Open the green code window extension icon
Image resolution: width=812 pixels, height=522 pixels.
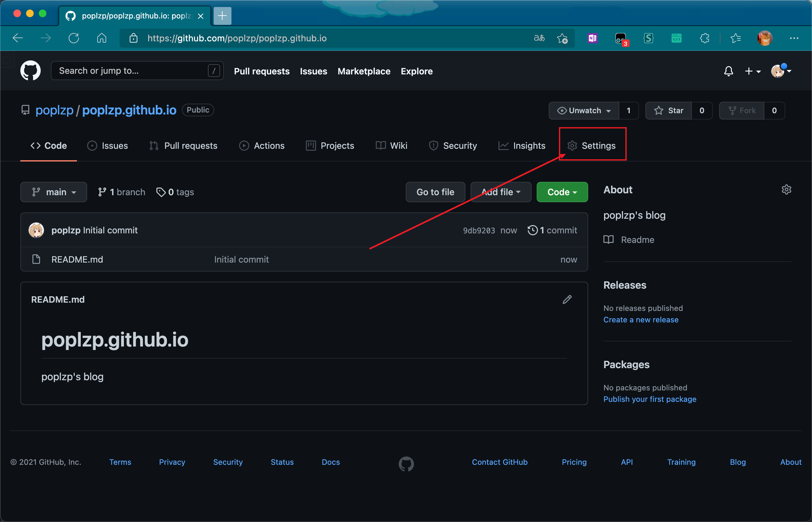click(677, 38)
